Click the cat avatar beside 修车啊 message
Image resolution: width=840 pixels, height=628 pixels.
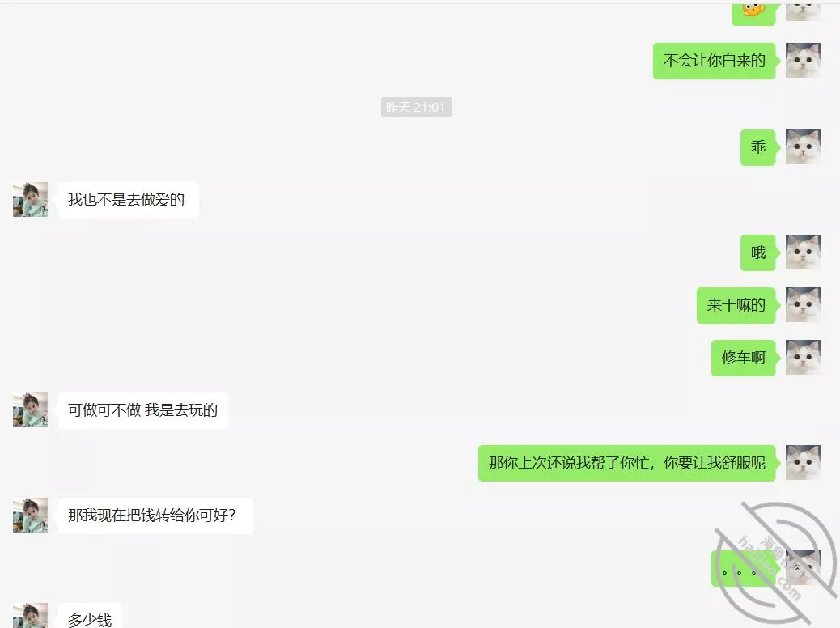[803, 357]
